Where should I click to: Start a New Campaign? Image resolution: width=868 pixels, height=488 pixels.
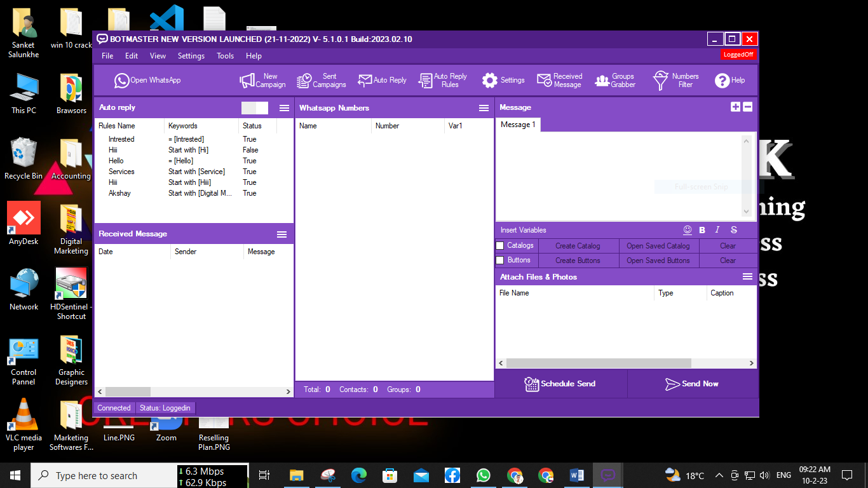click(x=262, y=80)
